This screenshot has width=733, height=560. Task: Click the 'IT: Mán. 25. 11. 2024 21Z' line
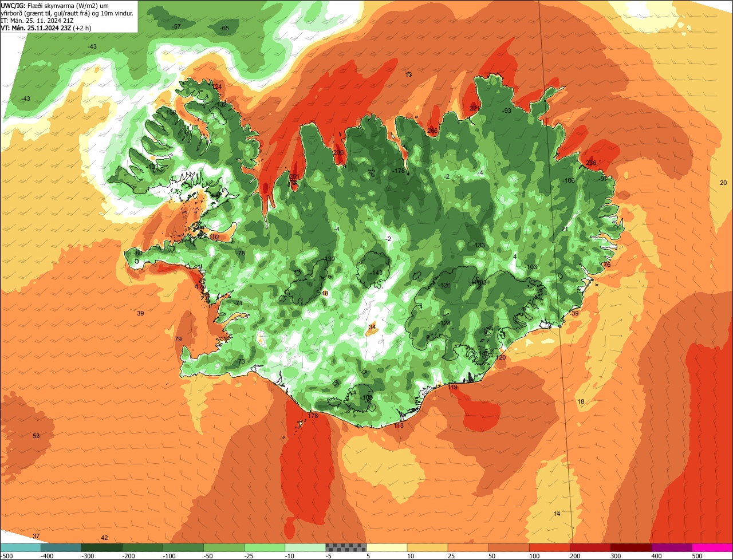[x=37, y=20]
